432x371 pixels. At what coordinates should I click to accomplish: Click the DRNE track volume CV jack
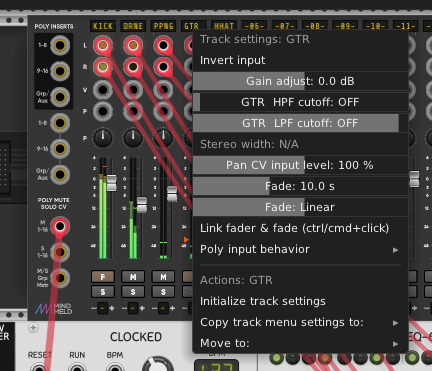(x=133, y=90)
